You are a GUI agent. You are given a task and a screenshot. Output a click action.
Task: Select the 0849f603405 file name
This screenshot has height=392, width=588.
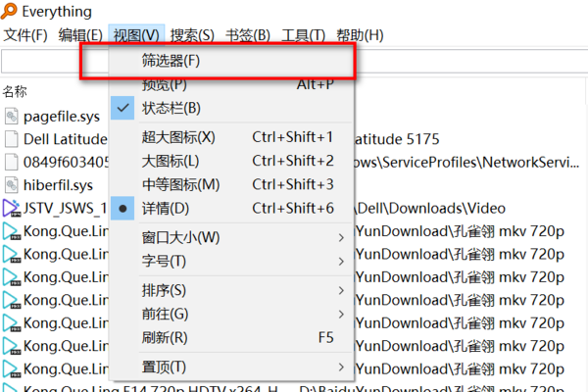click(66, 162)
